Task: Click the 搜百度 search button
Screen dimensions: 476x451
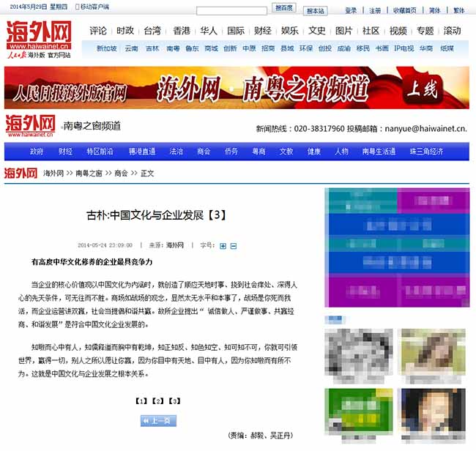Action: click(x=284, y=8)
